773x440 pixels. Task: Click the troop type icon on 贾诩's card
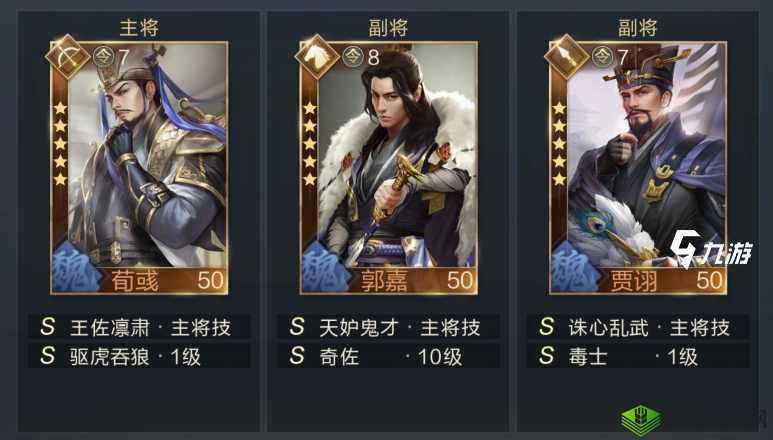pyautogui.click(x=566, y=57)
